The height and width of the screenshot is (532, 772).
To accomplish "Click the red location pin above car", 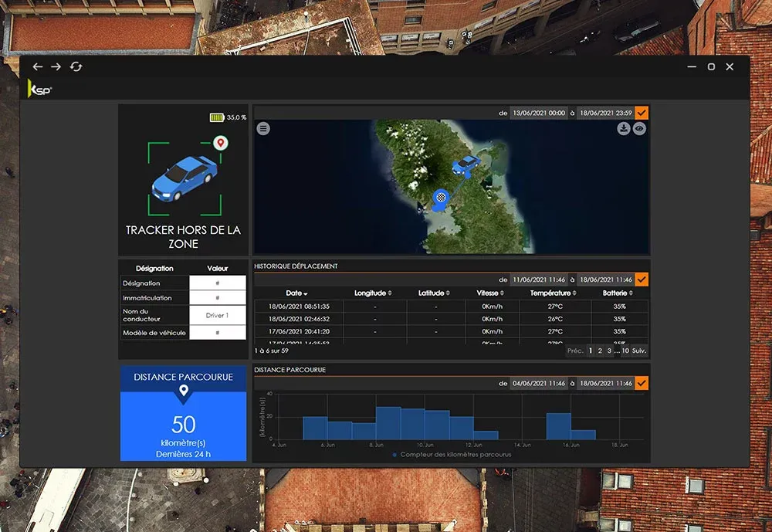I will pyautogui.click(x=220, y=143).
